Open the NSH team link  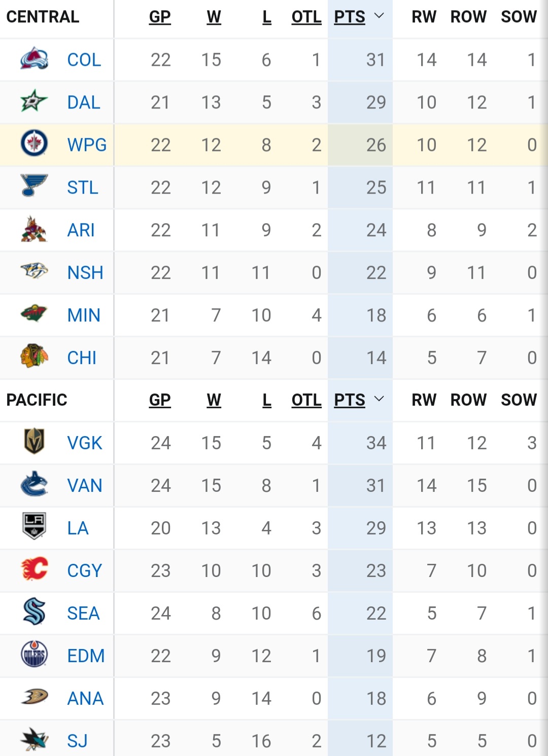click(x=85, y=273)
